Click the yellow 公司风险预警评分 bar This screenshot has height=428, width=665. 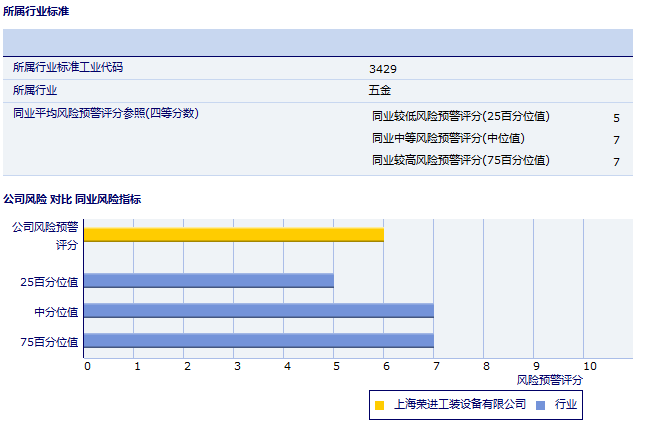(x=233, y=235)
